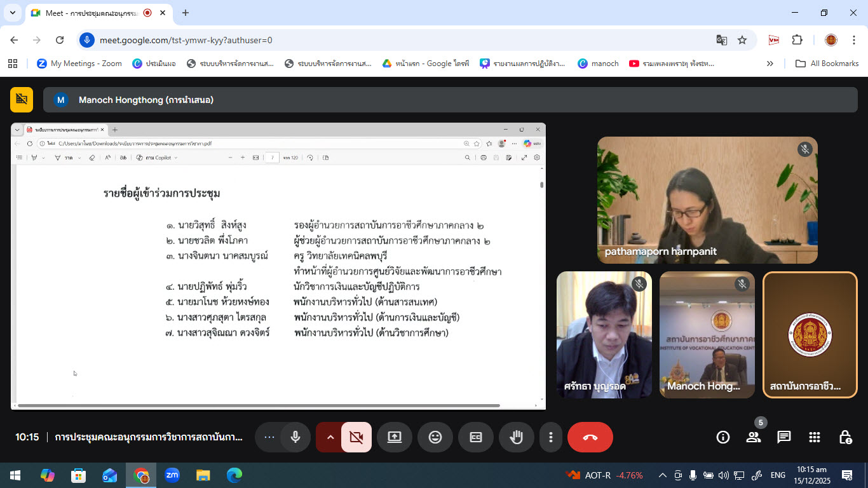
Task: Open the emoji reactions button
Action: point(435,437)
